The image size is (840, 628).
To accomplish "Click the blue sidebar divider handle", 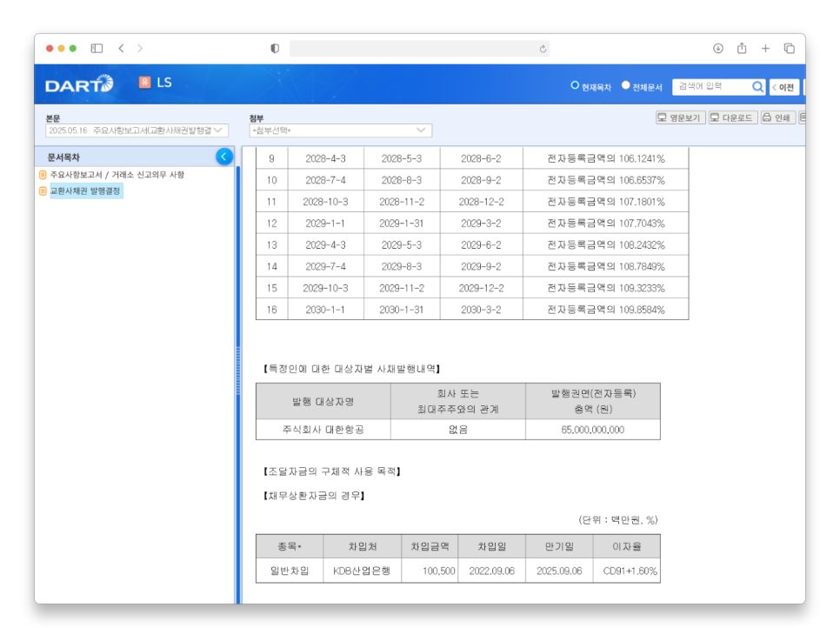I will coord(238,371).
